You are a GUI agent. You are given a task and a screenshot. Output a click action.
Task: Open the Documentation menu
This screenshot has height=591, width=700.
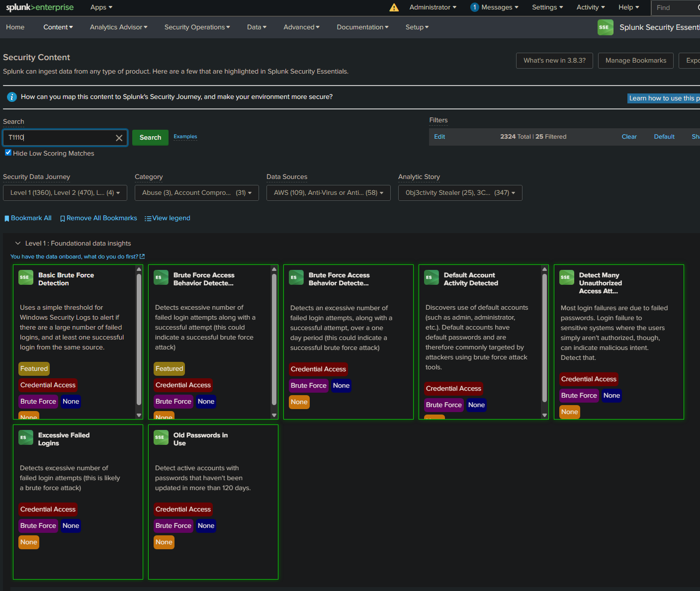click(362, 27)
